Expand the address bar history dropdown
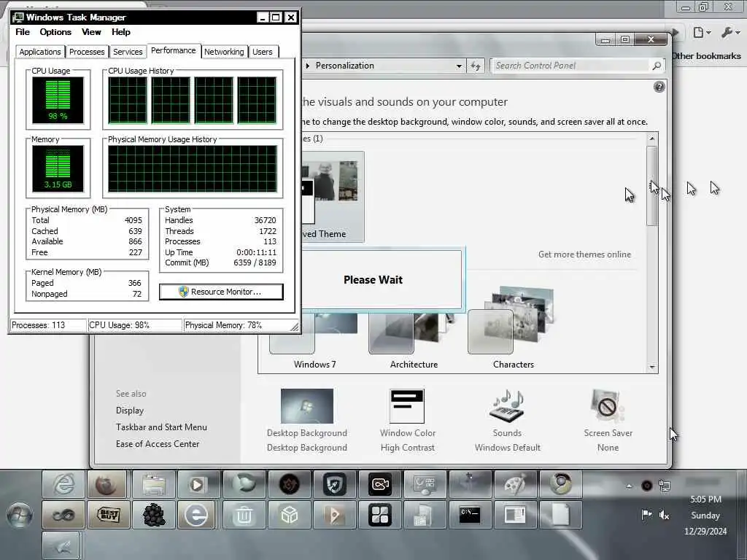747x560 pixels. [459, 66]
